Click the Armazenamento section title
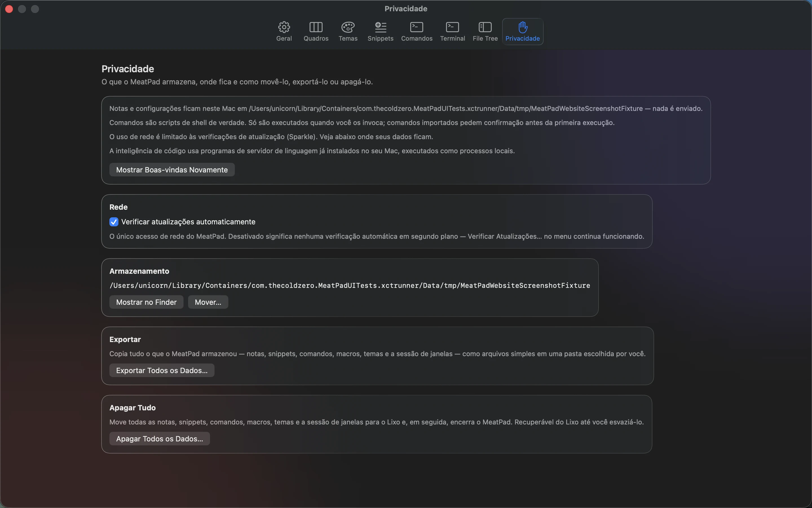This screenshot has height=508, width=812. (x=139, y=271)
